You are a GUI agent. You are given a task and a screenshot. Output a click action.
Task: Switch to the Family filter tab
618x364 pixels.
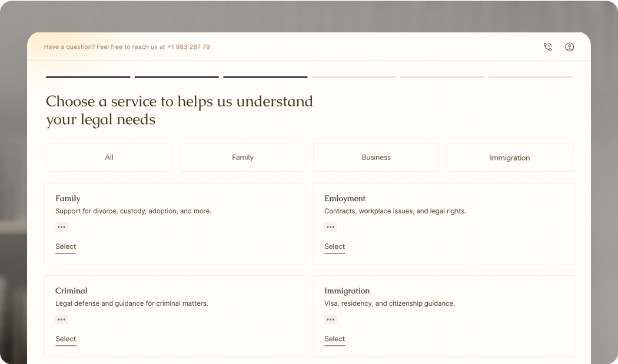[242, 158]
